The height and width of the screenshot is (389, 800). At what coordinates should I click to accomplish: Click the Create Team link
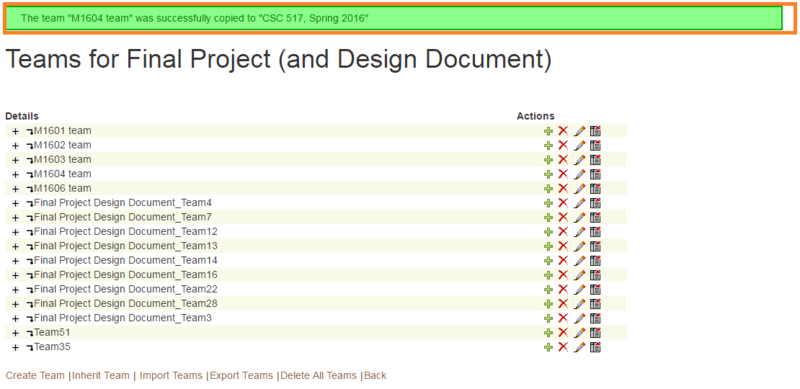[x=35, y=376]
